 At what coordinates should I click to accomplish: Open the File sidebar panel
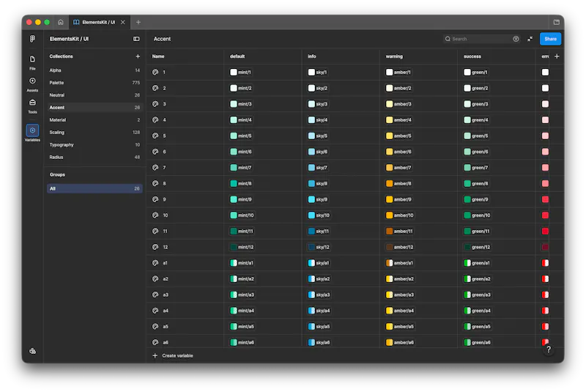(32, 62)
